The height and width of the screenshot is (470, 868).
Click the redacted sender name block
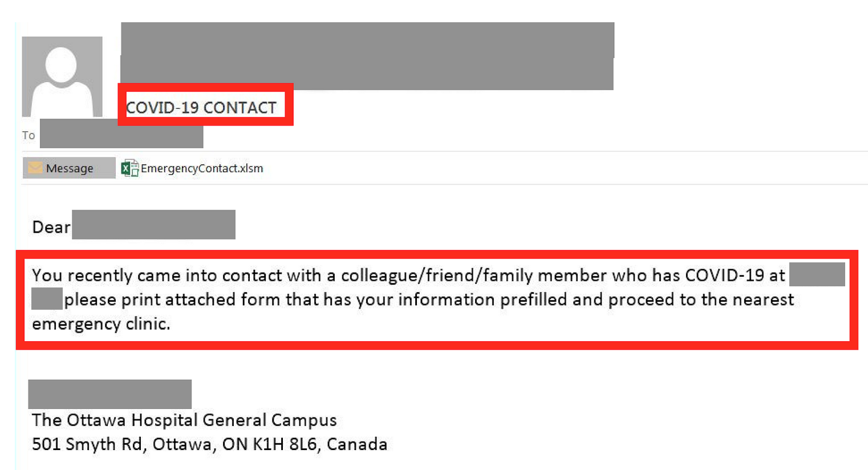point(367,56)
